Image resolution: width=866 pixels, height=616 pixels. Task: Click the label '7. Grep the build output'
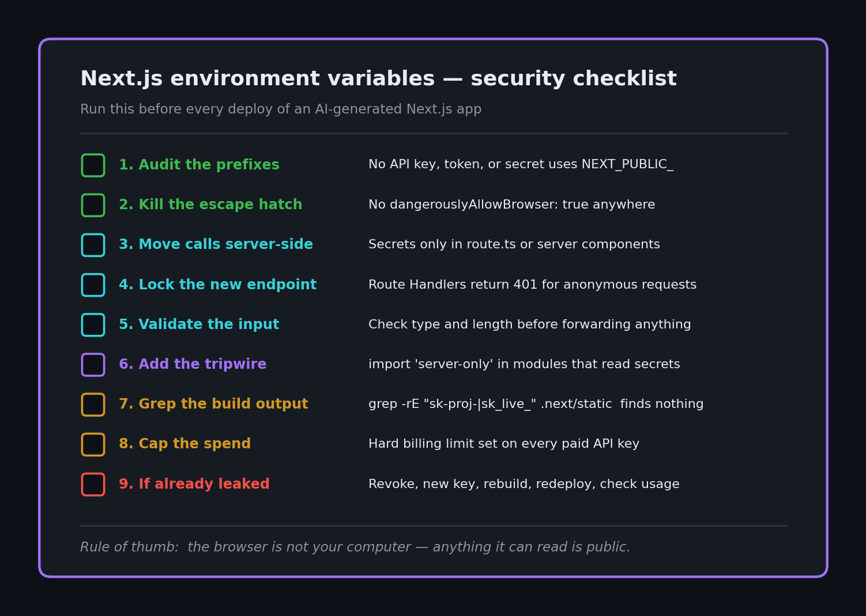click(x=213, y=405)
